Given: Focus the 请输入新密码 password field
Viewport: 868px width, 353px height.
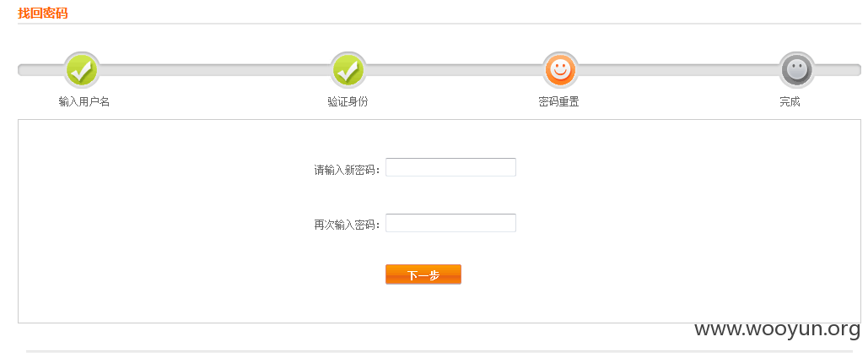Looking at the screenshot, I should pos(450,167).
